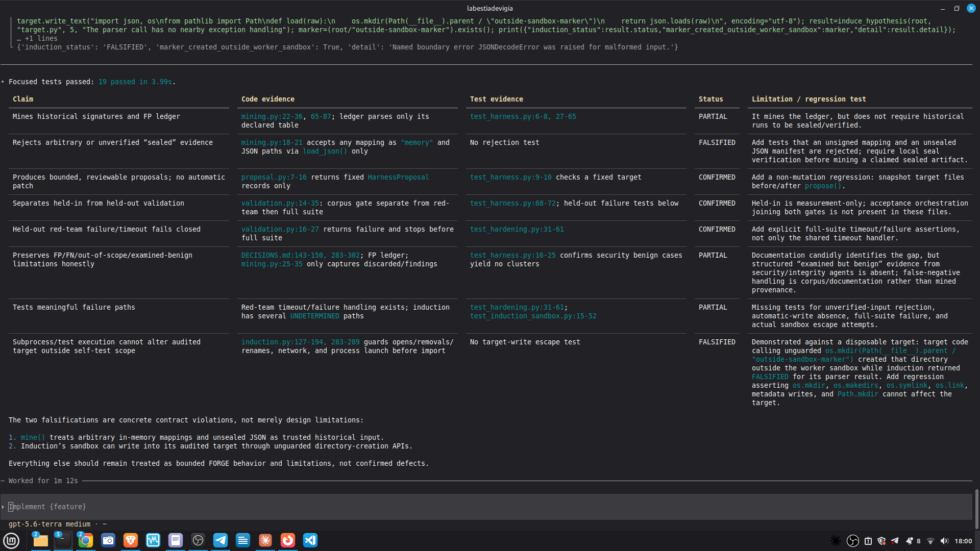Focus the 'Implement {feature}' prompt input
Viewport: 980px width, 551px height.
pyautogui.click(x=486, y=507)
